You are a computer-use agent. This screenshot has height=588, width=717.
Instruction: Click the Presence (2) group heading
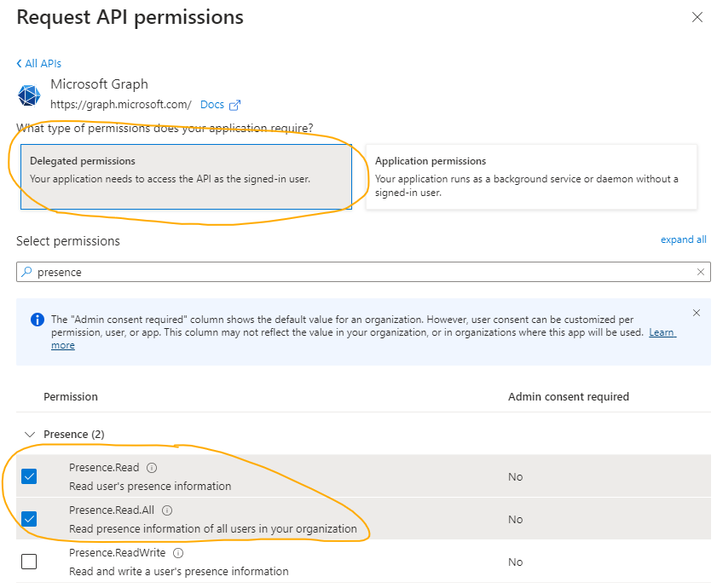tap(73, 435)
